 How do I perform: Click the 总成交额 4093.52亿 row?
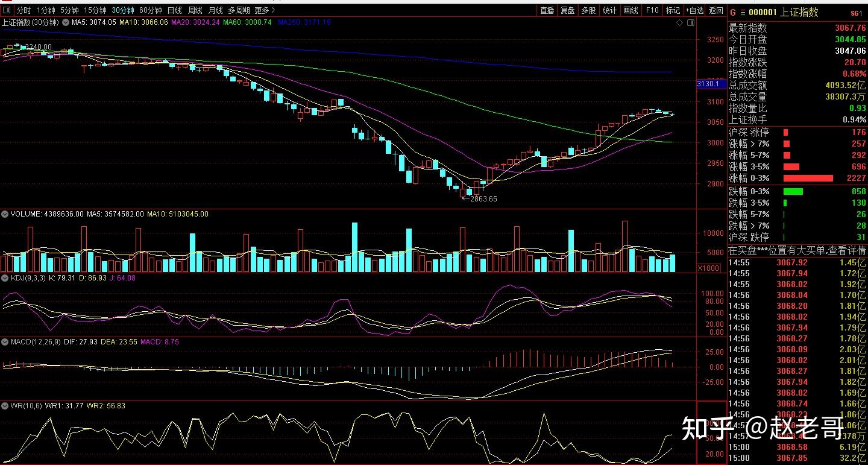[x=797, y=85]
